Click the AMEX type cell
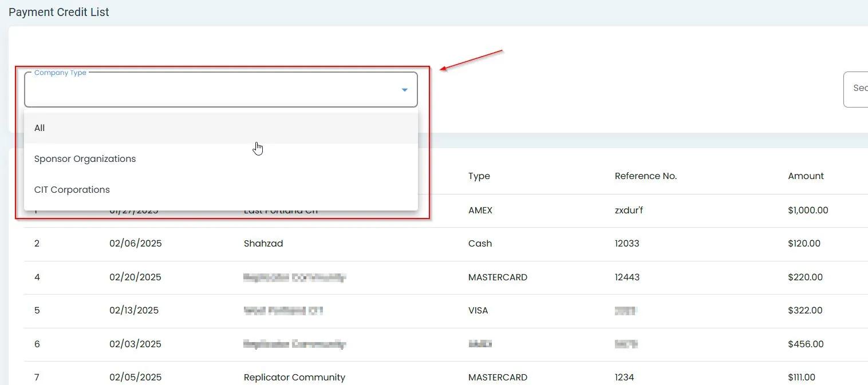The height and width of the screenshot is (385, 868). 480,211
